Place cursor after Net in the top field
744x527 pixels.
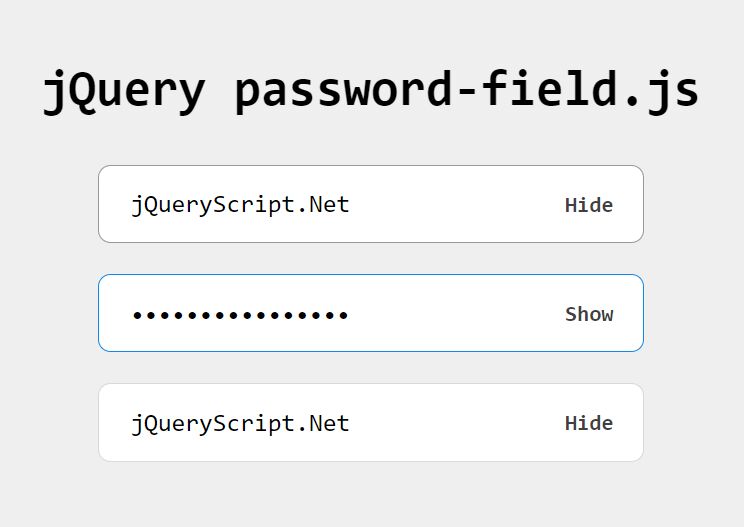[x=351, y=205]
